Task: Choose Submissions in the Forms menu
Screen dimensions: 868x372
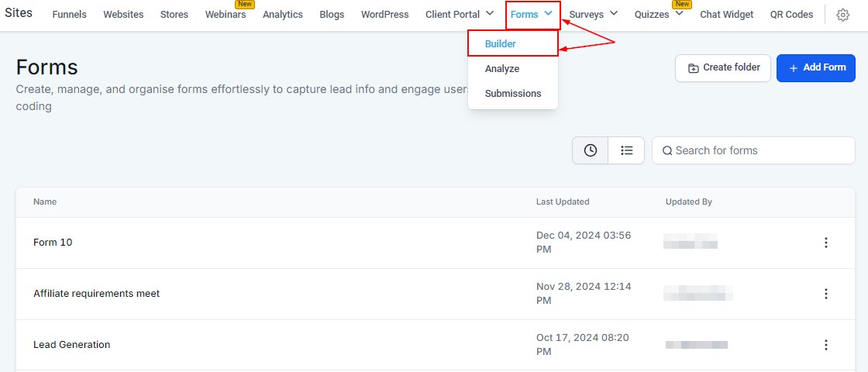Action: point(513,94)
